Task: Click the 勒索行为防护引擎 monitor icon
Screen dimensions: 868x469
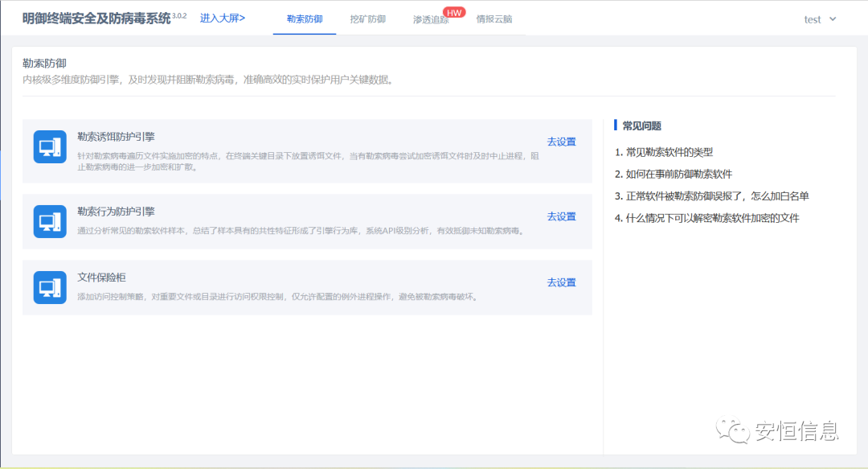Action: 50,221
